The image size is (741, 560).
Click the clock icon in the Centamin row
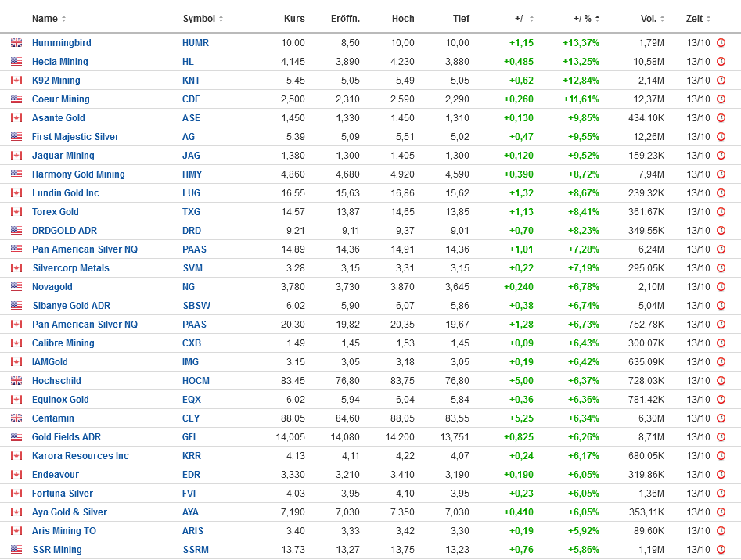tap(721, 418)
